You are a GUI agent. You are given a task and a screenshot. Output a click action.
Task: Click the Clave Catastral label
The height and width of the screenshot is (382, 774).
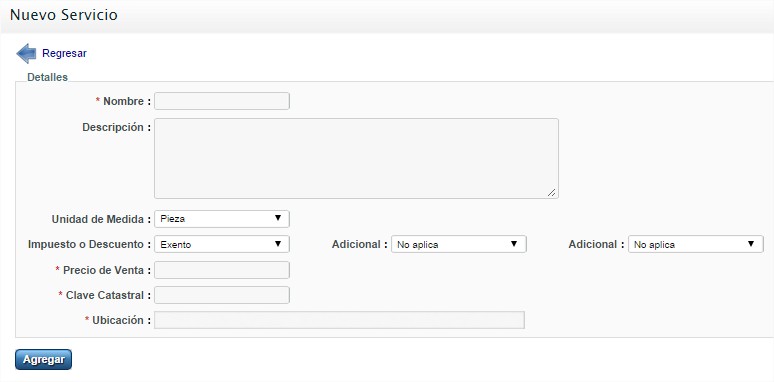pos(105,295)
